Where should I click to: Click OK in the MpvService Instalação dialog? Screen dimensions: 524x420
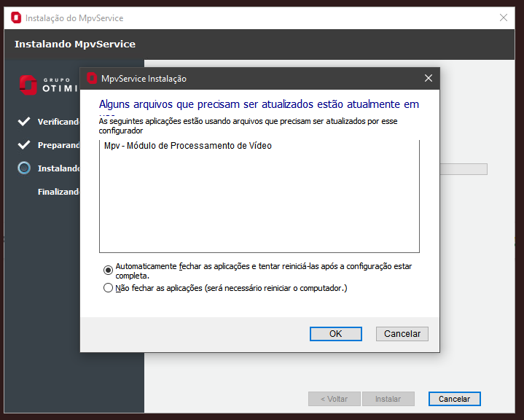coord(335,334)
